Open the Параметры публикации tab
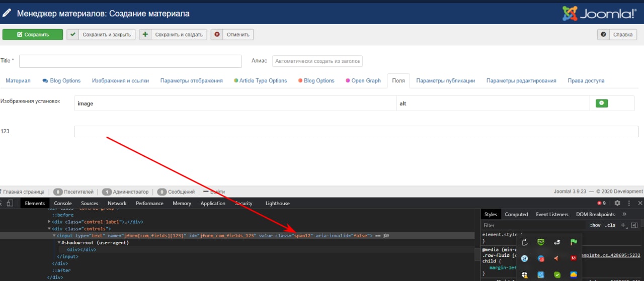 [445, 80]
